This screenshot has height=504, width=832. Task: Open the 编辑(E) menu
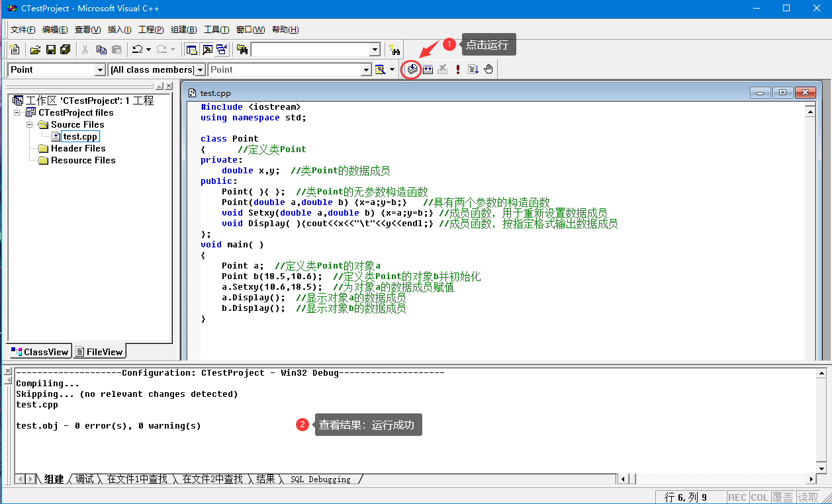[x=55, y=30]
